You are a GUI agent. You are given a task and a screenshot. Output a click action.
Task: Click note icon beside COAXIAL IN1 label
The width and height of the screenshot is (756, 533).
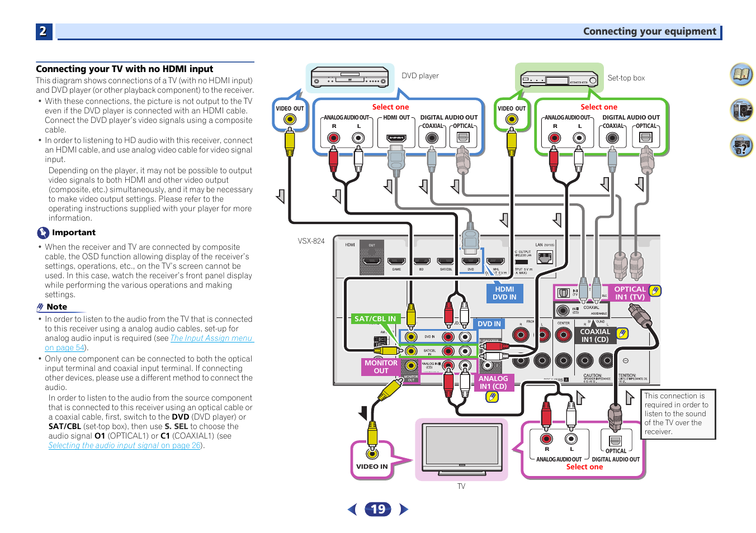pos(622,334)
